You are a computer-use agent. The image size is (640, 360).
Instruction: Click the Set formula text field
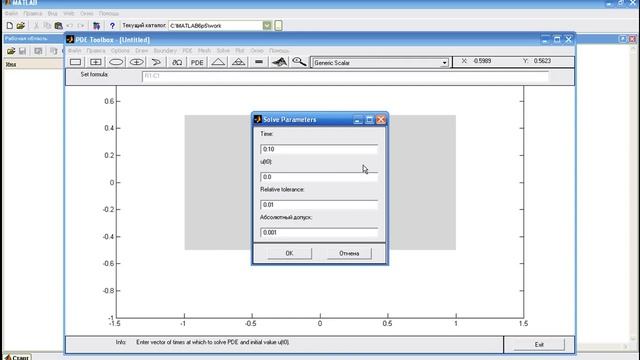pyautogui.click(x=345, y=76)
